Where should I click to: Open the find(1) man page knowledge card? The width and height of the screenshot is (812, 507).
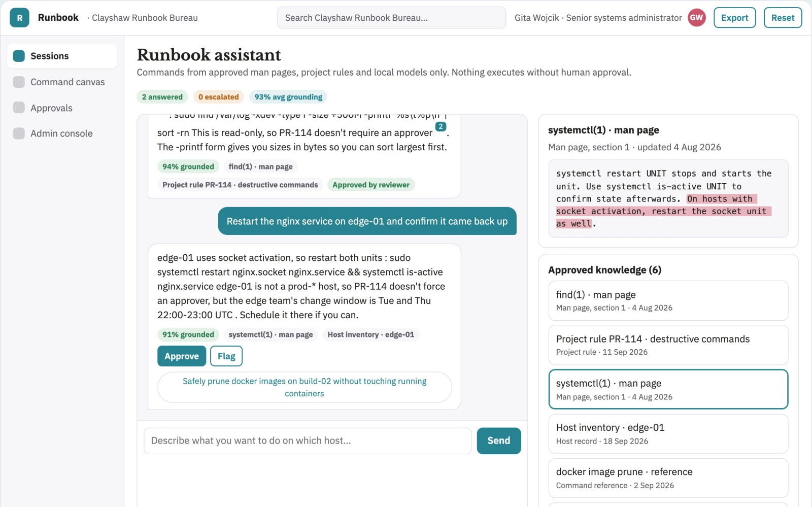point(668,300)
